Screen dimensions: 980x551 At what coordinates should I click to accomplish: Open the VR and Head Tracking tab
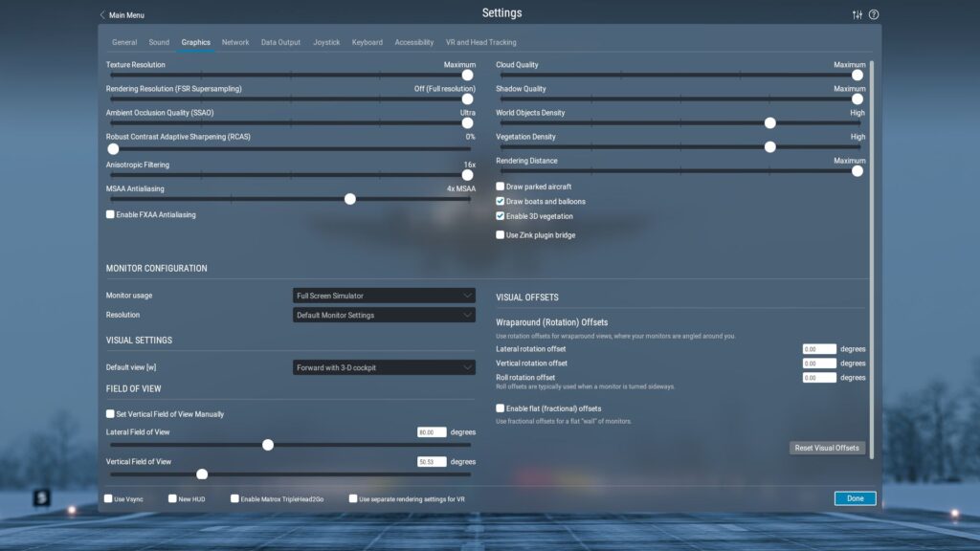point(480,42)
